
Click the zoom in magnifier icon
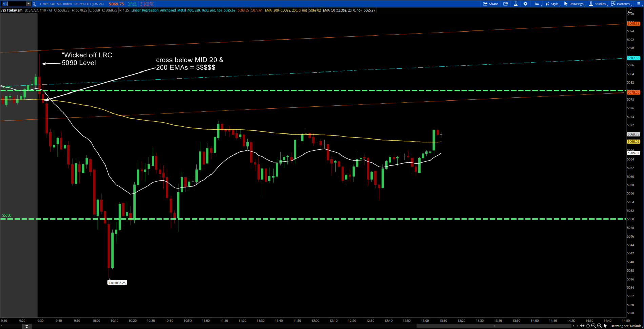[593, 326]
